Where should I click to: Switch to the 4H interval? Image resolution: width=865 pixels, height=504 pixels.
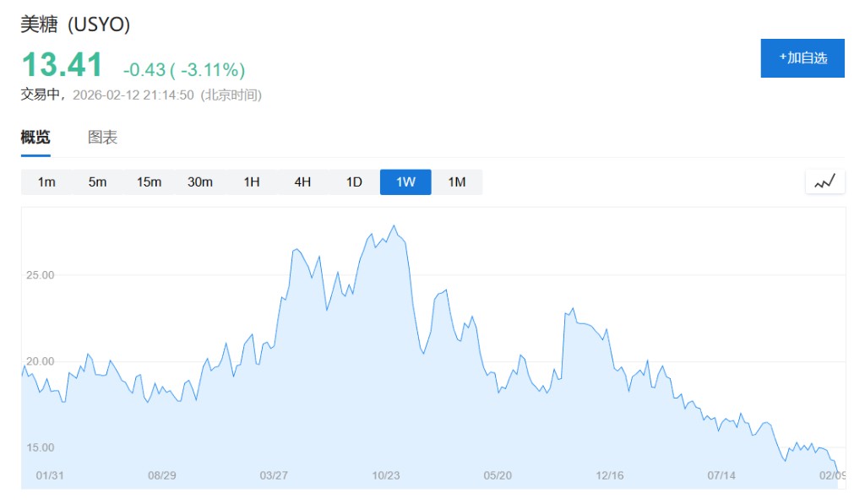point(302,182)
